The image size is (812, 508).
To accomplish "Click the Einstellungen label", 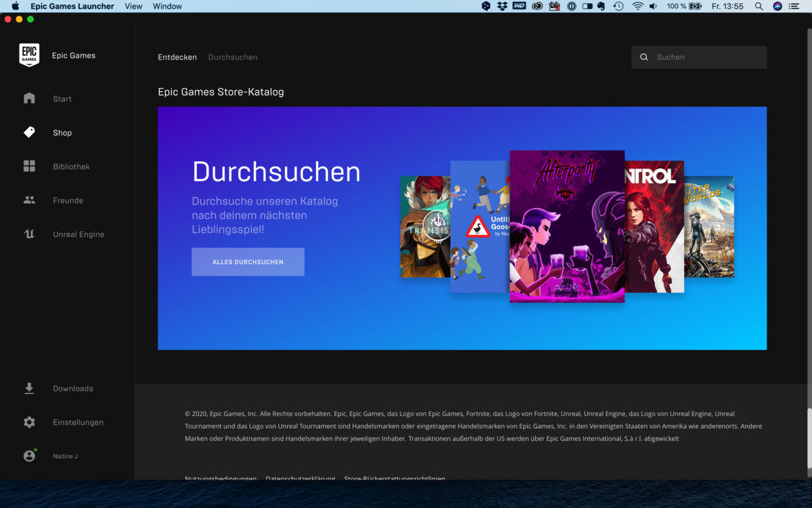I will click(78, 423).
